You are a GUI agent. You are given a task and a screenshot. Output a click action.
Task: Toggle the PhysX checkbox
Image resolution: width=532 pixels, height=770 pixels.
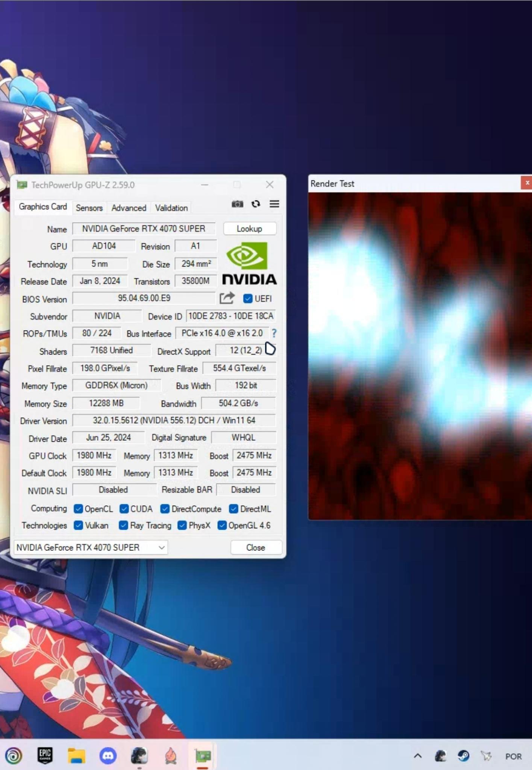pos(182,525)
